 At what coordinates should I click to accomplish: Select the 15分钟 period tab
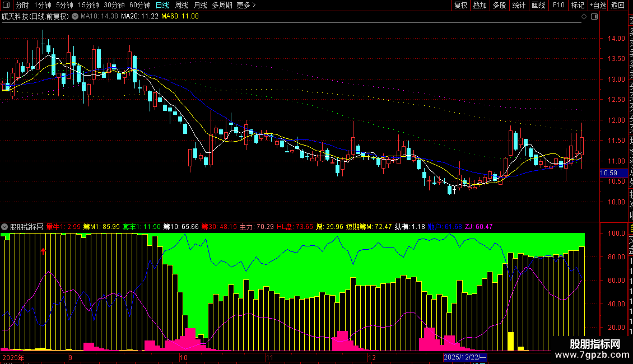(x=89, y=5)
